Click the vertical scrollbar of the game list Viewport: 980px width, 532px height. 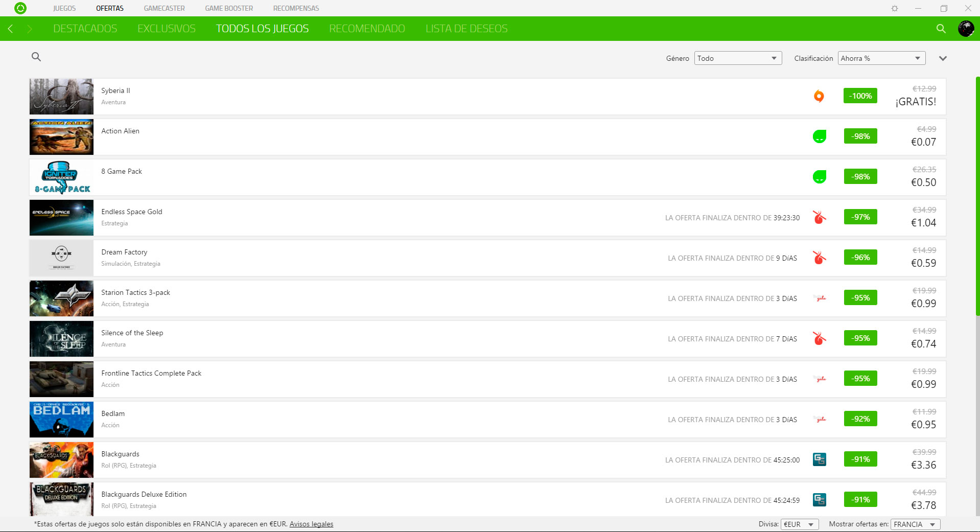click(x=977, y=197)
